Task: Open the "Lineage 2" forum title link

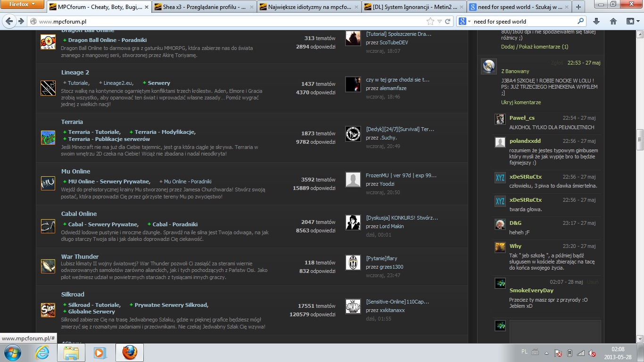Action: [x=75, y=73]
